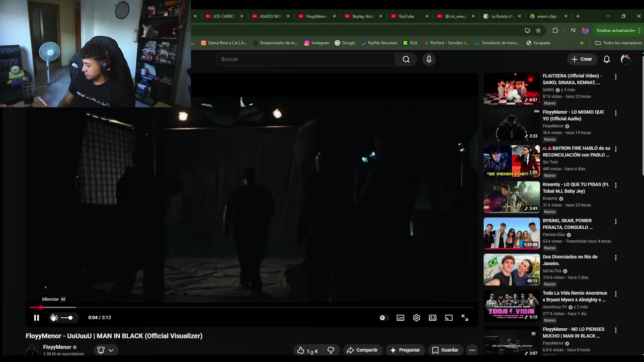
Task: Cast video to a TV
Action: click(x=449, y=318)
